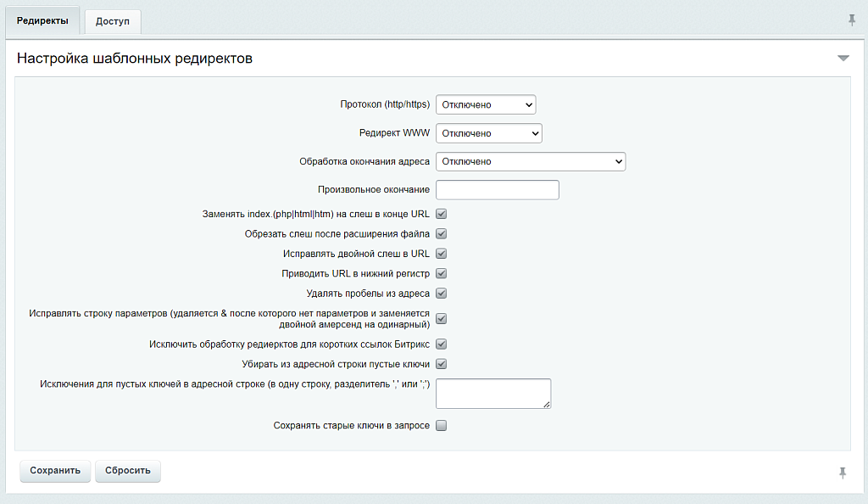The image size is (868, 504).
Task: Disable converting URL to lowercase
Action: (441, 273)
